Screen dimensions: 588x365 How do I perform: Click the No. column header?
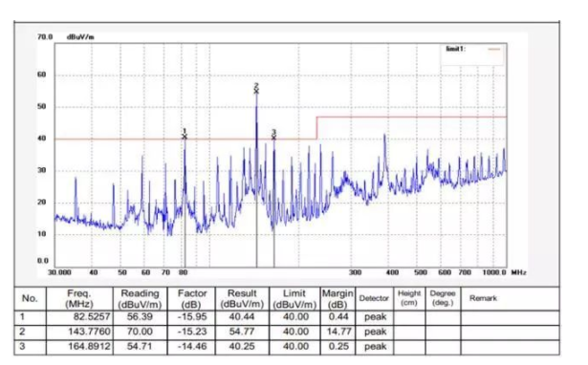tap(30, 298)
